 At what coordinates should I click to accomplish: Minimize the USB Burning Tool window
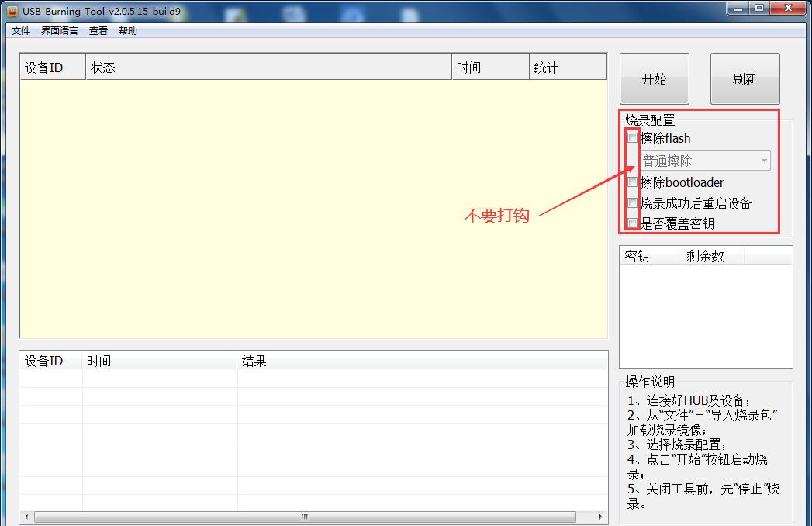click(x=738, y=9)
